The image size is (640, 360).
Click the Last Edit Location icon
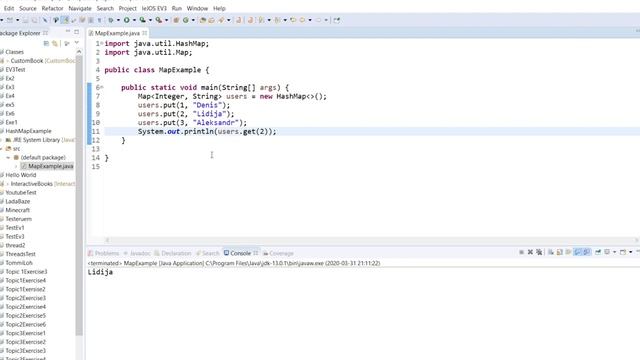pos(293,20)
